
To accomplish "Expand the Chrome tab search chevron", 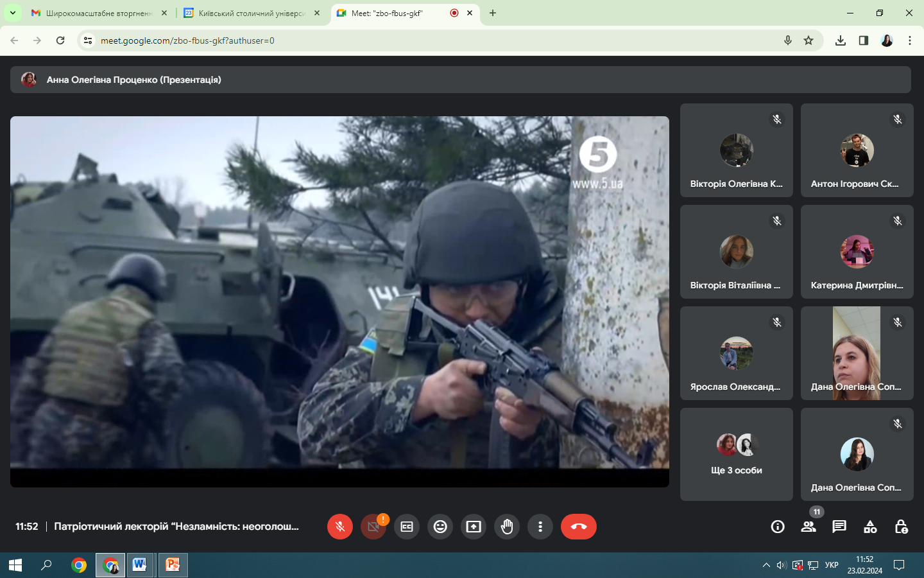I will 12,13.
